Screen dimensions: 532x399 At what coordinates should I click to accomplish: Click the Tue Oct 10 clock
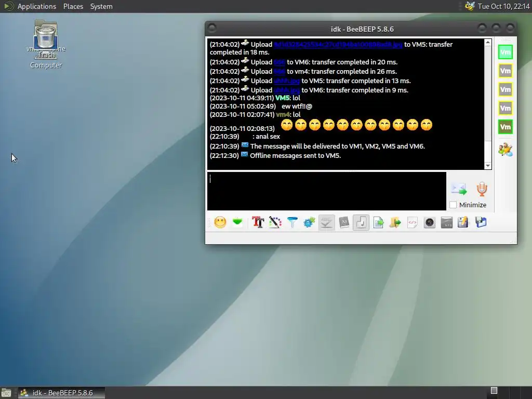(x=503, y=6)
